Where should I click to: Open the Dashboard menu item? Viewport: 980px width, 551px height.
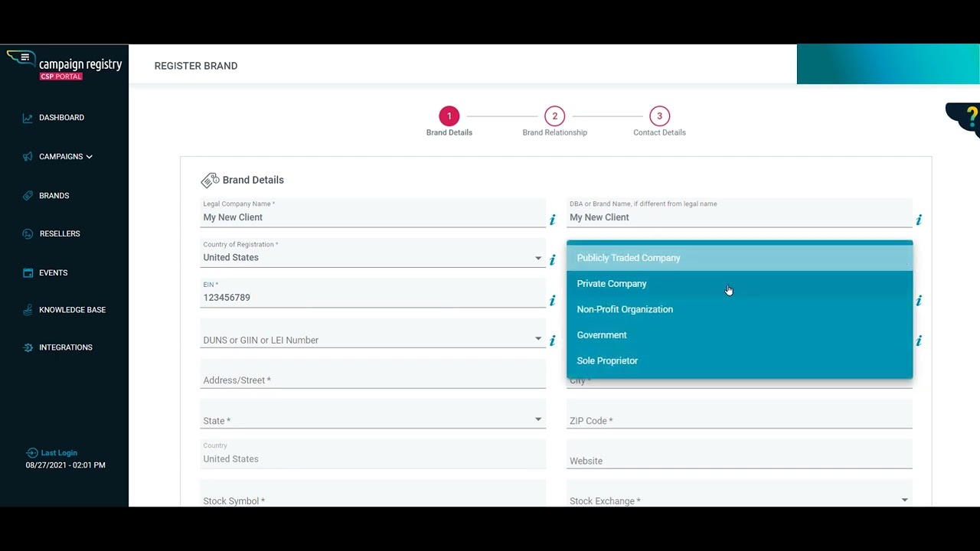coord(61,118)
